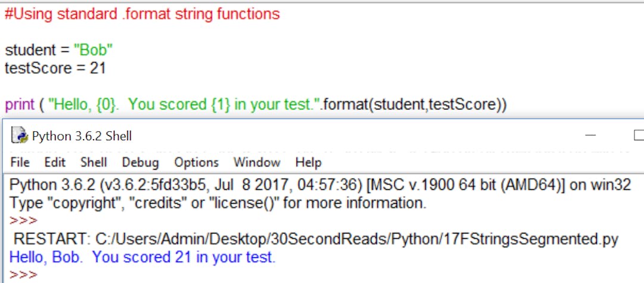The image size is (644, 283).
Task: Open the Options menu
Action: click(x=196, y=162)
